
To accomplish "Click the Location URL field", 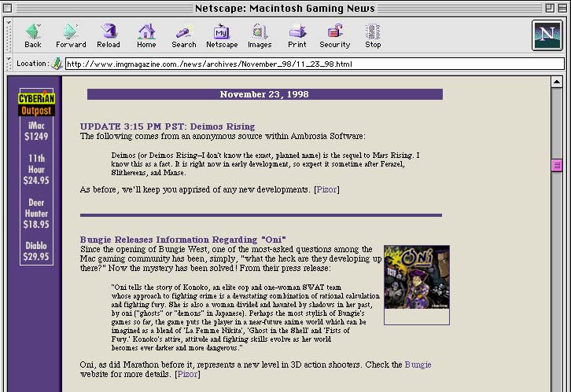I will pyautogui.click(x=313, y=64).
